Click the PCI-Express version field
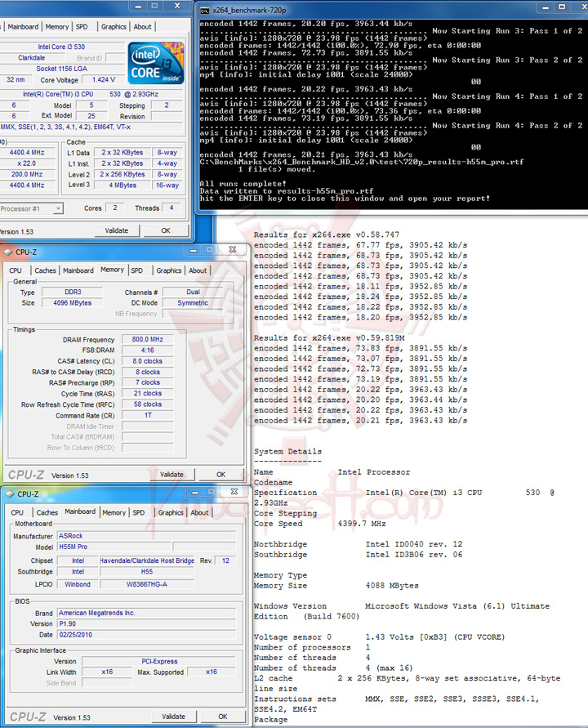This screenshot has height=728, width=588. (159, 661)
